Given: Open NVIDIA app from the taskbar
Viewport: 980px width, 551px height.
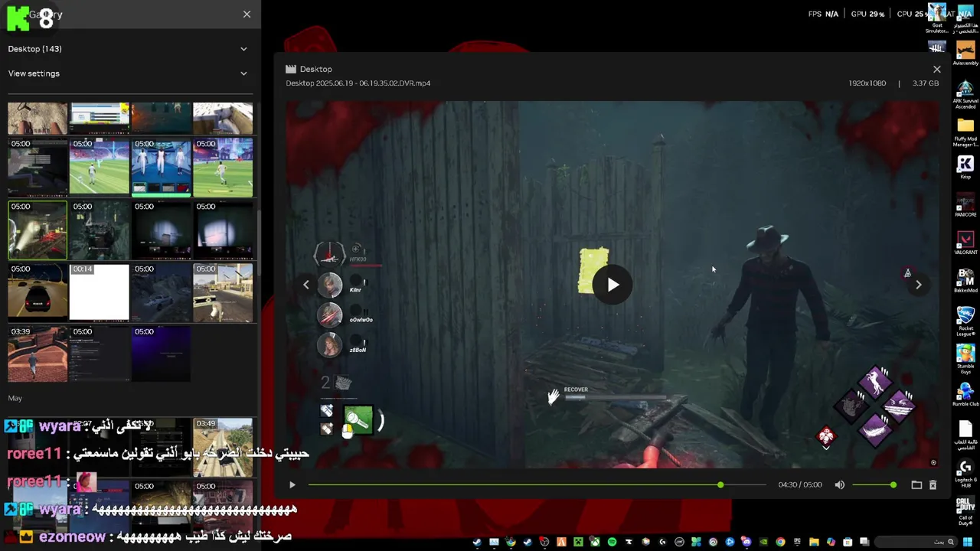Looking at the screenshot, I should (763, 542).
